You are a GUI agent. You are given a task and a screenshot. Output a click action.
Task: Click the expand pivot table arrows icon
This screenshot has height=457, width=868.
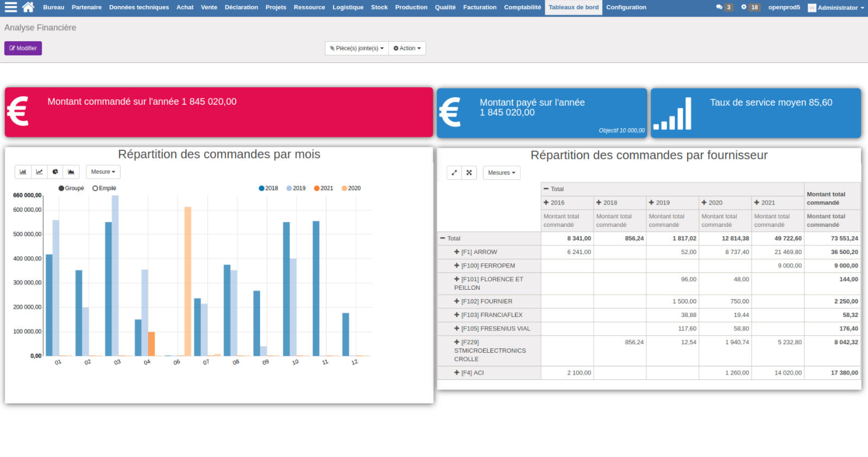(x=454, y=173)
